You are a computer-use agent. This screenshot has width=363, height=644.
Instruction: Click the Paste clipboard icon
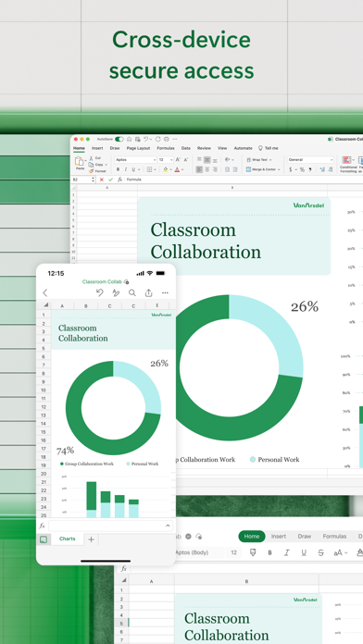(x=80, y=161)
